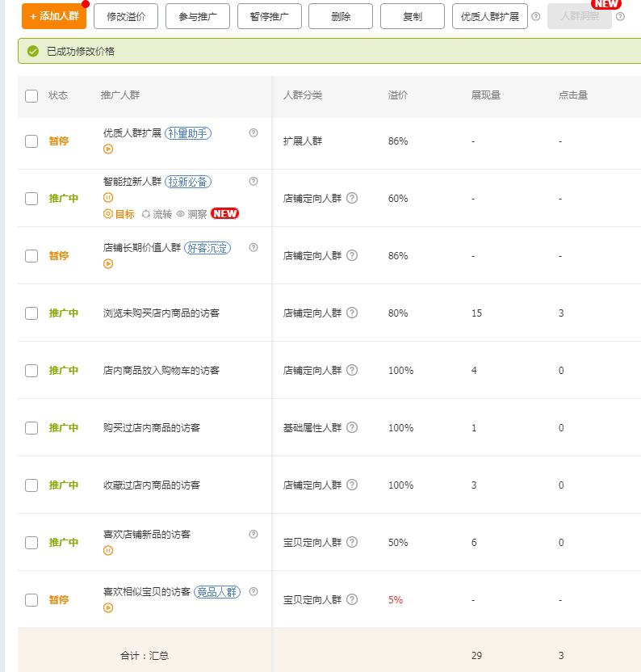This screenshot has height=672, width=641.
Task: Toggle the select-all checkbox in table header
Action: click(31, 96)
